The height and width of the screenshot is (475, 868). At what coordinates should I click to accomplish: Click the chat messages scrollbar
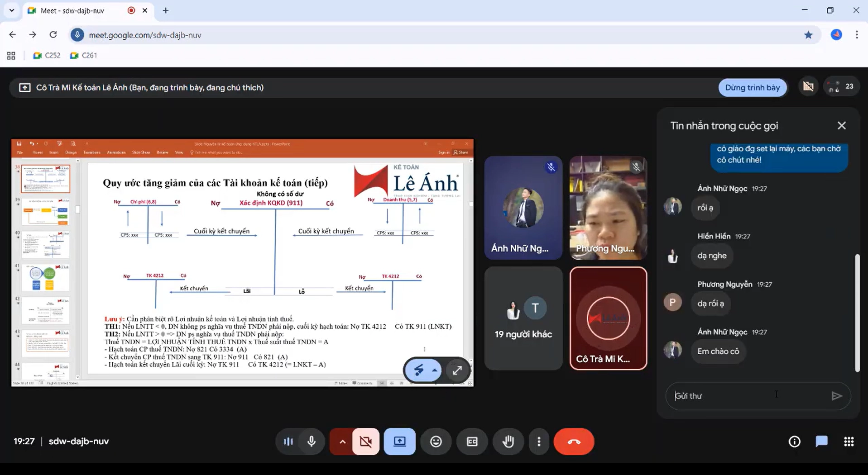(x=857, y=313)
